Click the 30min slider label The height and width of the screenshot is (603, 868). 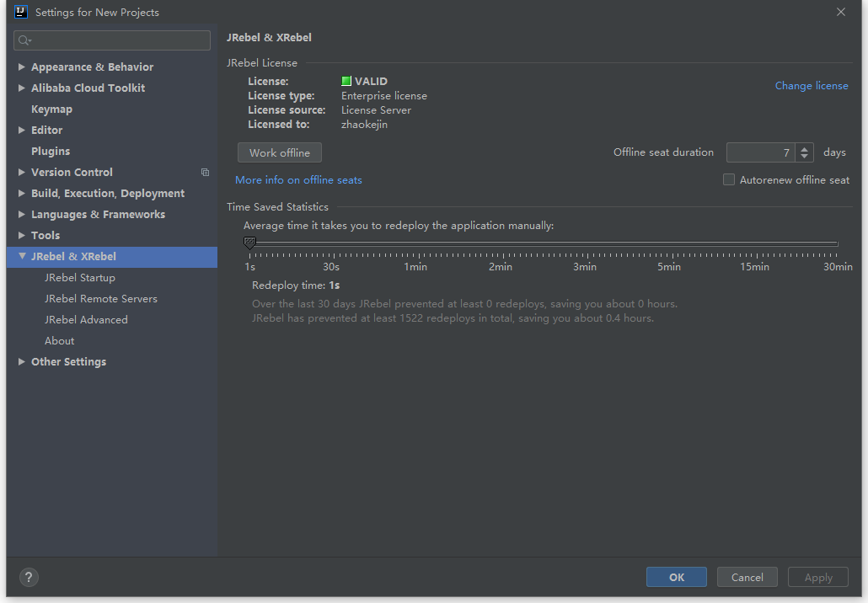click(838, 267)
